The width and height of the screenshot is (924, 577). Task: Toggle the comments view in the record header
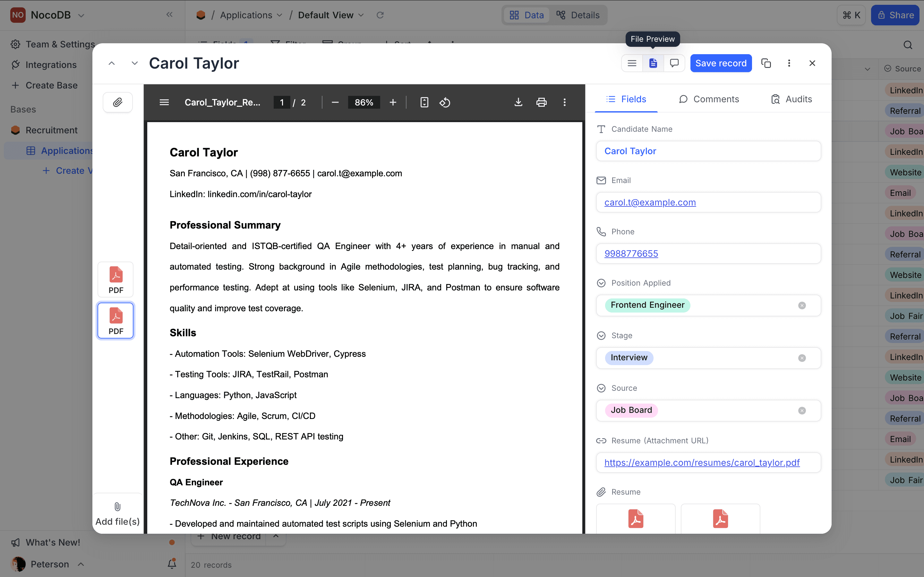coord(674,63)
